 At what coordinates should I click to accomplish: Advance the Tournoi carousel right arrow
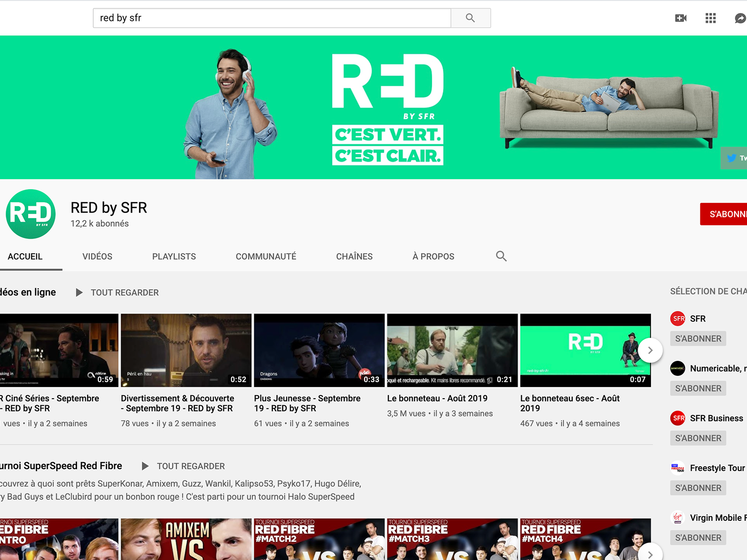(x=650, y=554)
